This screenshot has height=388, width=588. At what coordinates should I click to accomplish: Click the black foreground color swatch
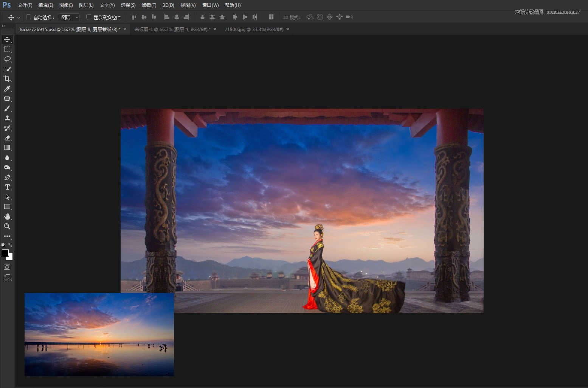click(x=5, y=253)
